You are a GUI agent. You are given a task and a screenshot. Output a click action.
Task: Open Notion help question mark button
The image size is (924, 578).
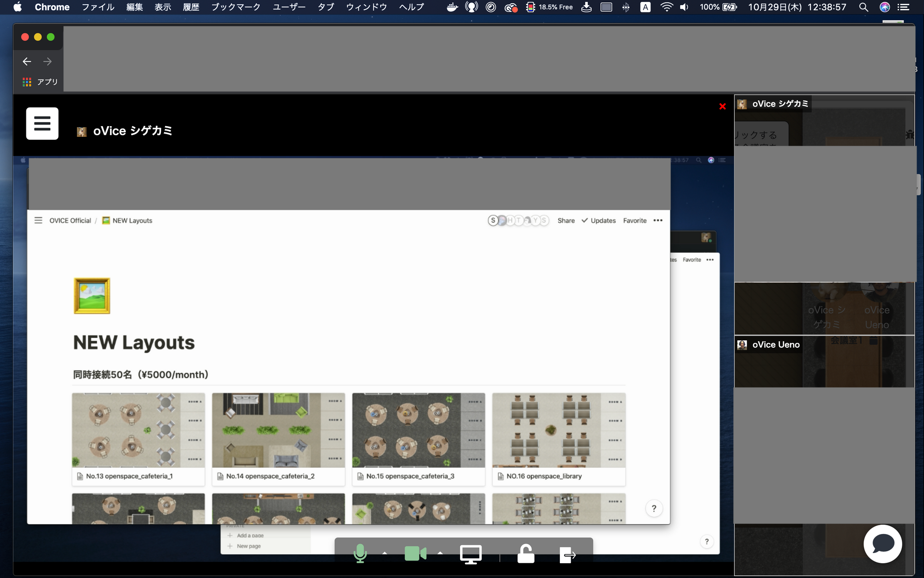click(654, 509)
